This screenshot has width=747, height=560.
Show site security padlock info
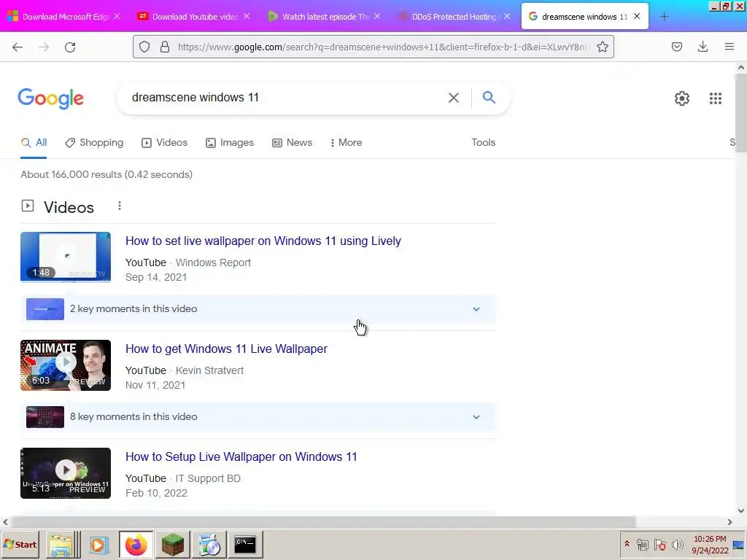(x=165, y=47)
